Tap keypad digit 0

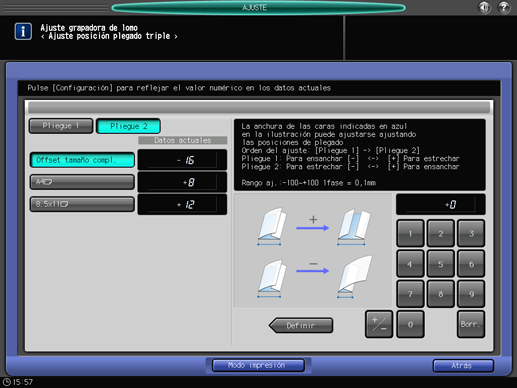tap(410, 324)
